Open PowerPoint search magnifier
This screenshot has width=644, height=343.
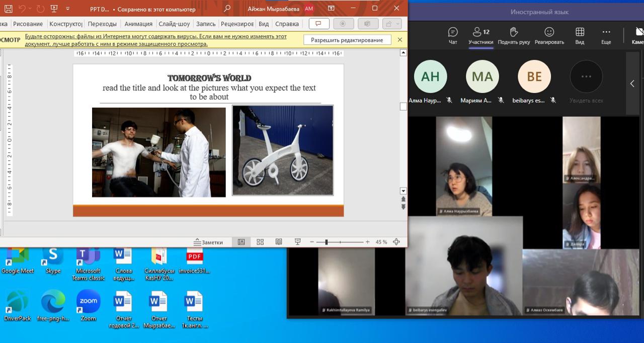227,9
